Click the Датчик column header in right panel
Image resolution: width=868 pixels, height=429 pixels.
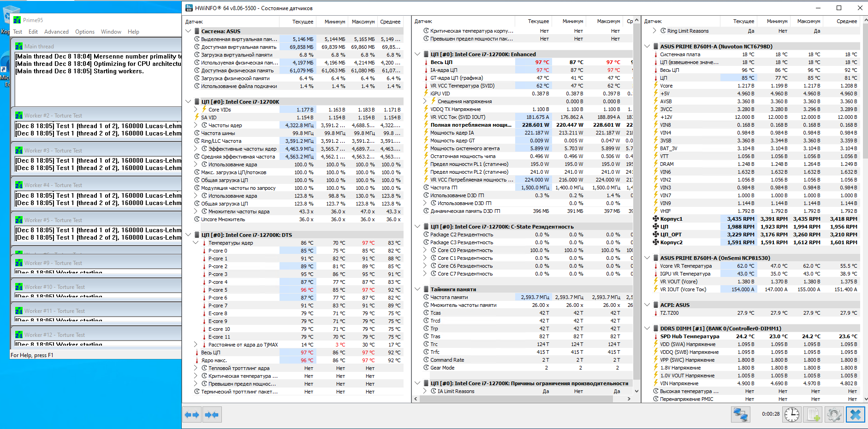680,21
